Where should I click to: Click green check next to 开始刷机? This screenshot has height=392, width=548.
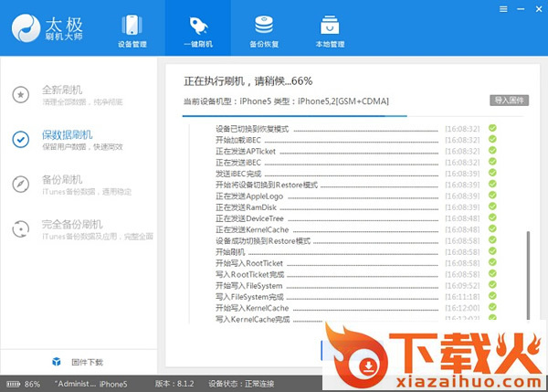tap(492, 251)
